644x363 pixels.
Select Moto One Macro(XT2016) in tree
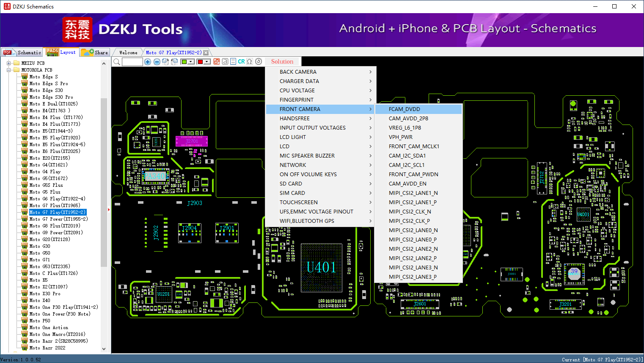pos(57,335)
